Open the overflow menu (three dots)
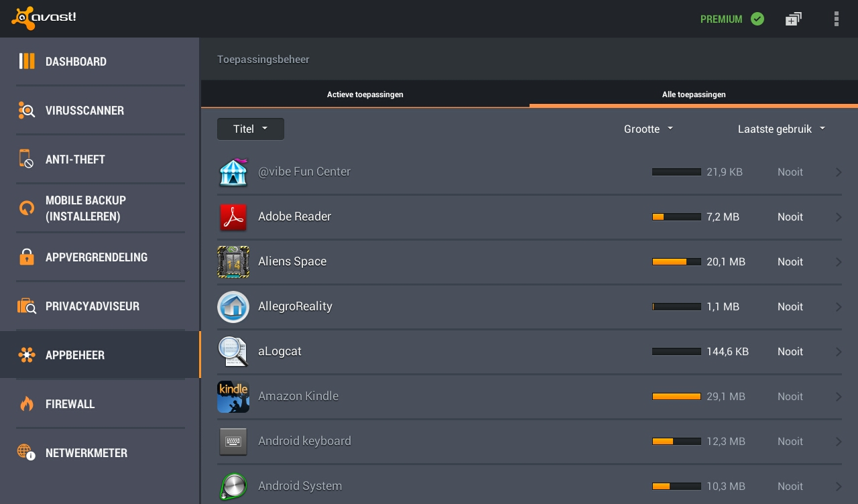 coord(837,19)
